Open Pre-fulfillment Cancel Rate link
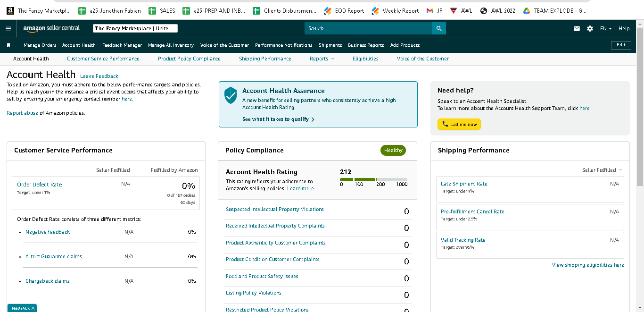The width and height of the screenshot is (644, 312). click(x=472, y=211)
